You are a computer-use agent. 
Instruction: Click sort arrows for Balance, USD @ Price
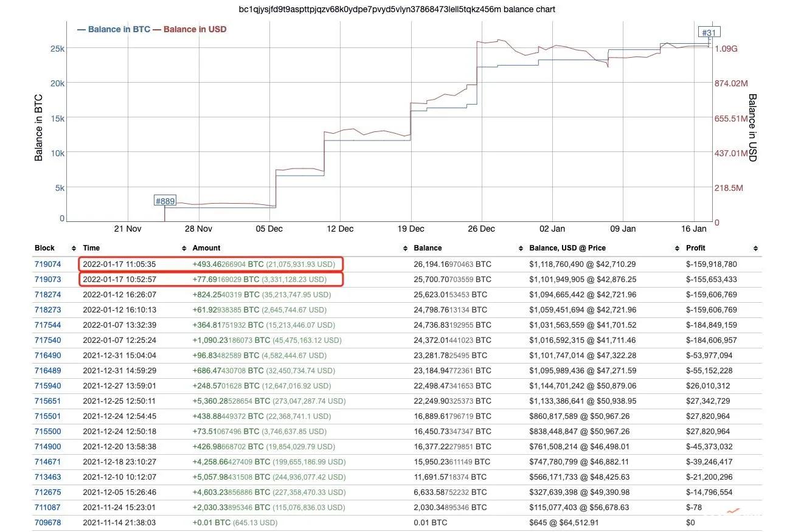tap(678, 249)
